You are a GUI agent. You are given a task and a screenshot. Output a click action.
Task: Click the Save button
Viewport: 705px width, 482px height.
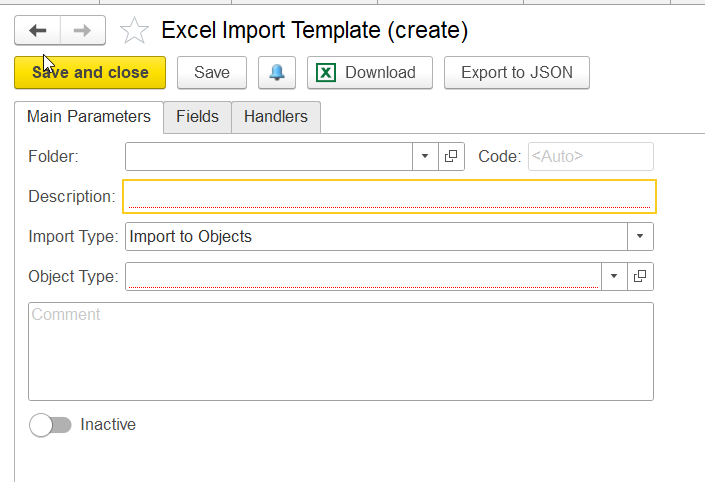212,72
